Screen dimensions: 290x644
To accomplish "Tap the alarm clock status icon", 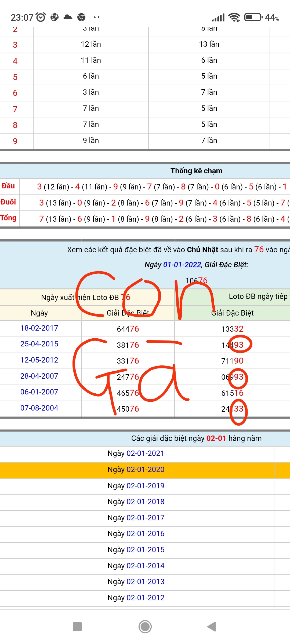I will (x=41, y=17).
